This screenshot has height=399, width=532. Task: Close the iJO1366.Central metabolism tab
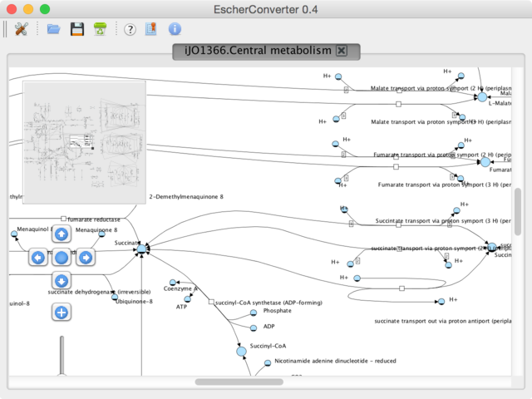click(x=342, y=51)
